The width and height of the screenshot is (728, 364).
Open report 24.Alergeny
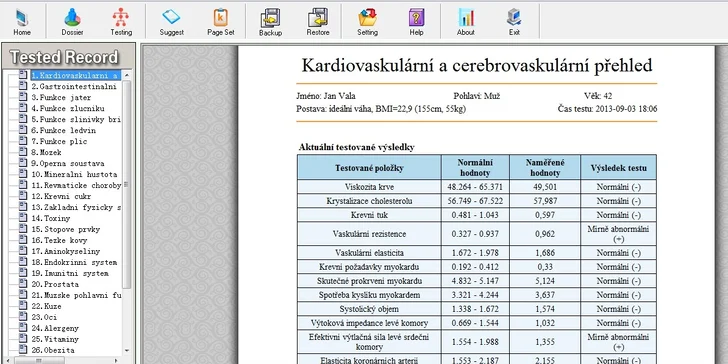(x=55, y=328)
